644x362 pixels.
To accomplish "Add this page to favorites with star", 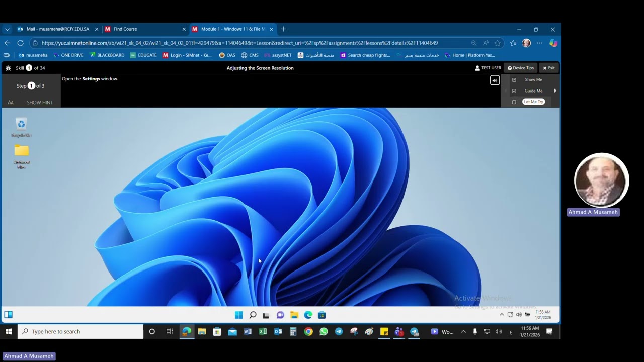I will 498,43.
